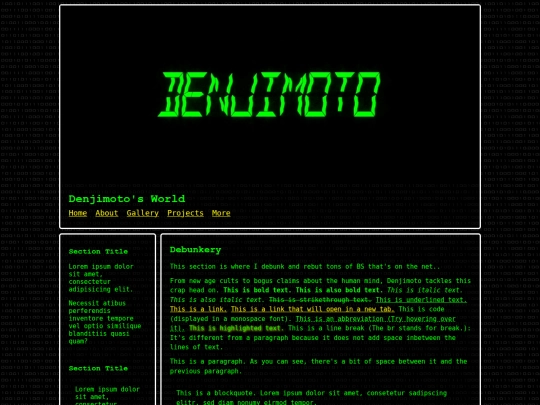
Task: Click the 'Debunkery' heading
Action: pyautogui.click(x=195, y=250)
